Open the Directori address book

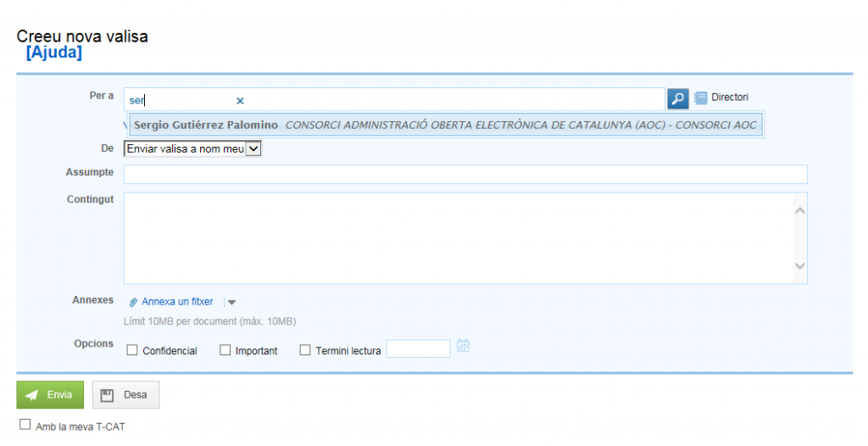721,98
